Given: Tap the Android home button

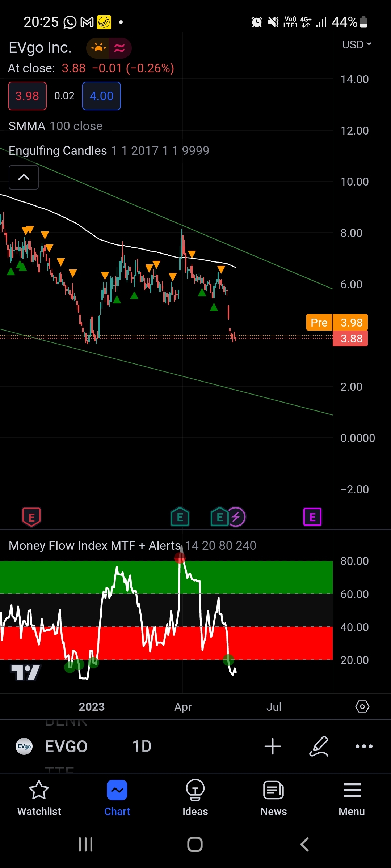Looking at the screenshot, I should click(x=195, y=844).
